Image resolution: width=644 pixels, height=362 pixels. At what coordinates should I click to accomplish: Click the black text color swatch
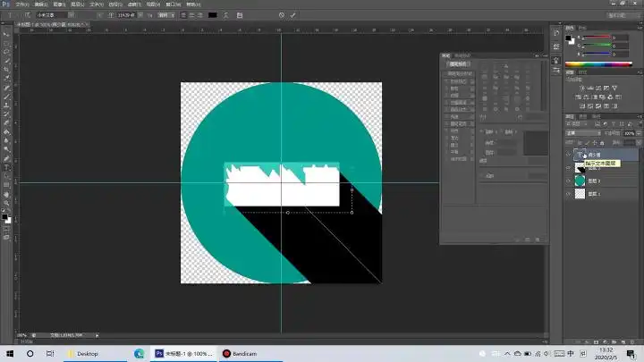point(212,15)
